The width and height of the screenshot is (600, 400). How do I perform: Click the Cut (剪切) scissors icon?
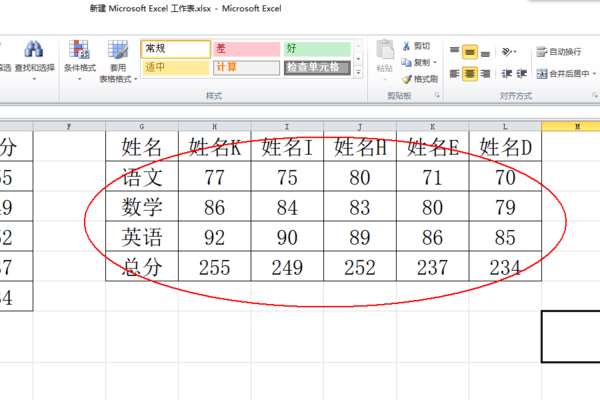[406, 46]
